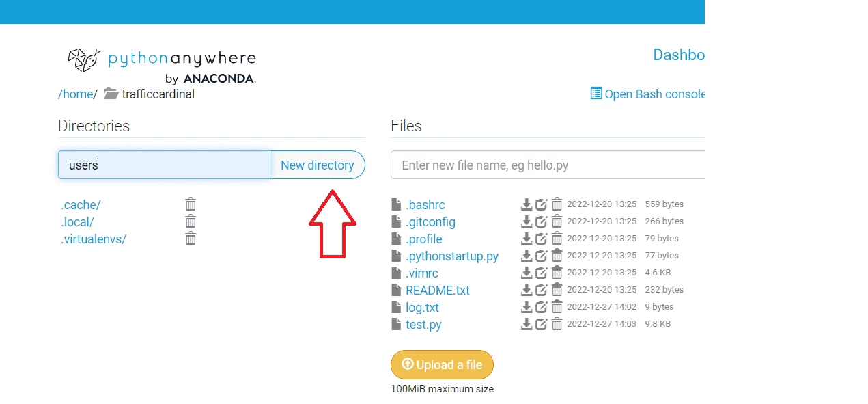
Task: Delete the .bashrc file
Action: 557,204
